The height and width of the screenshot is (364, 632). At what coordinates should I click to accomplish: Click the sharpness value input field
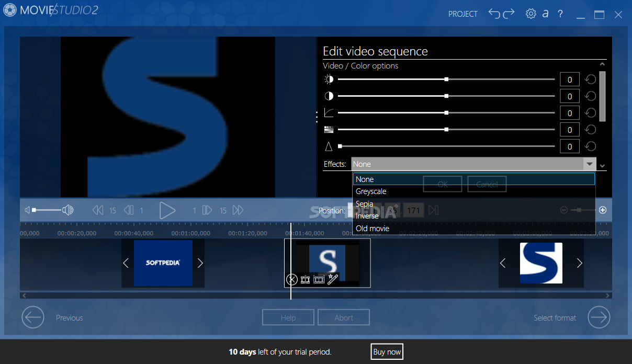pos(570,146)
